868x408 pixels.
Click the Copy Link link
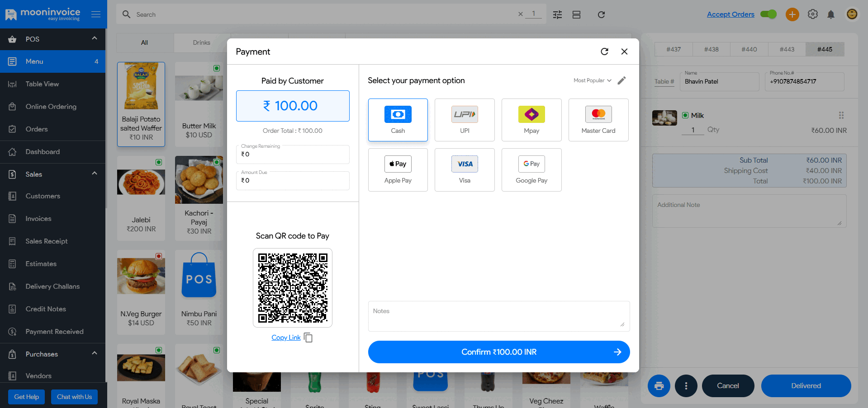[x=286, y=338]
